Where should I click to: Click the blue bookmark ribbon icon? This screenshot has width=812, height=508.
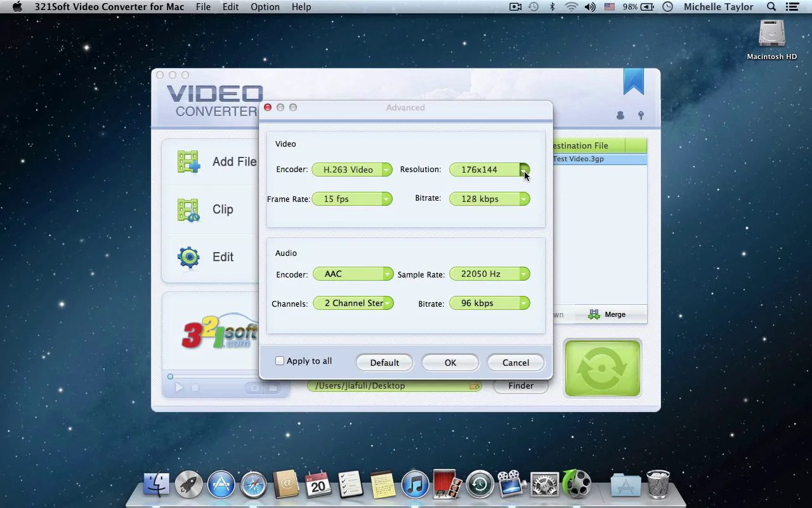tap(634, 82)
